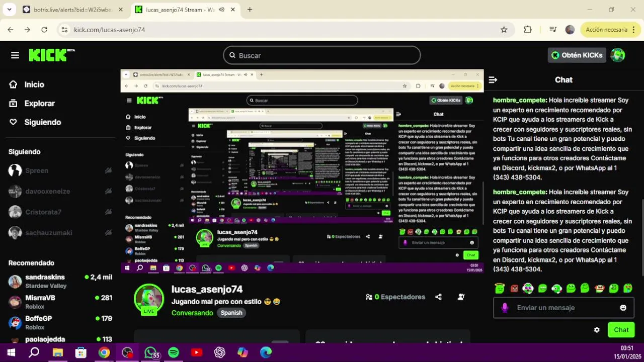Viewport: 644px width, 362px height.
Task: Open Cristorata7 followed channel
Action: click(x=43, y=212)
